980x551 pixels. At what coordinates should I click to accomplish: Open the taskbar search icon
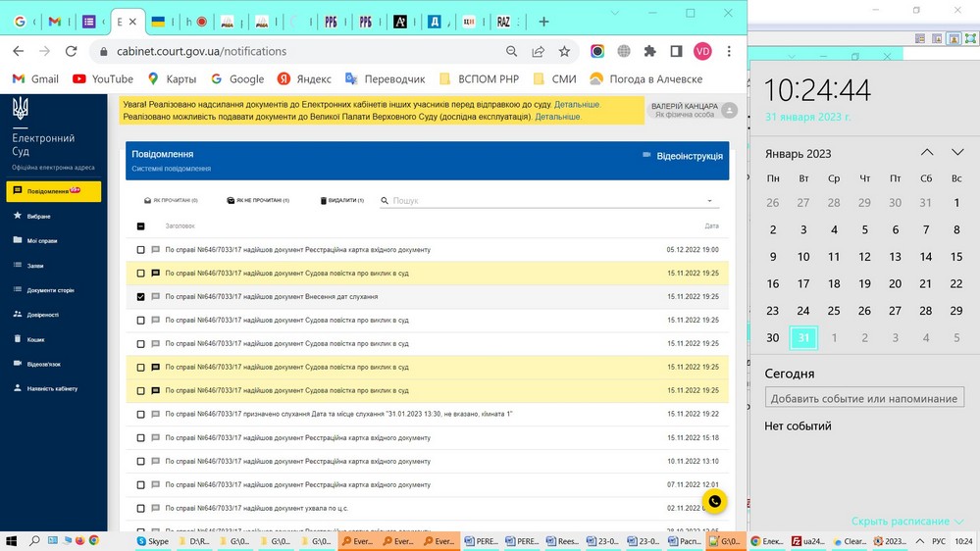[x=34, y=541]
